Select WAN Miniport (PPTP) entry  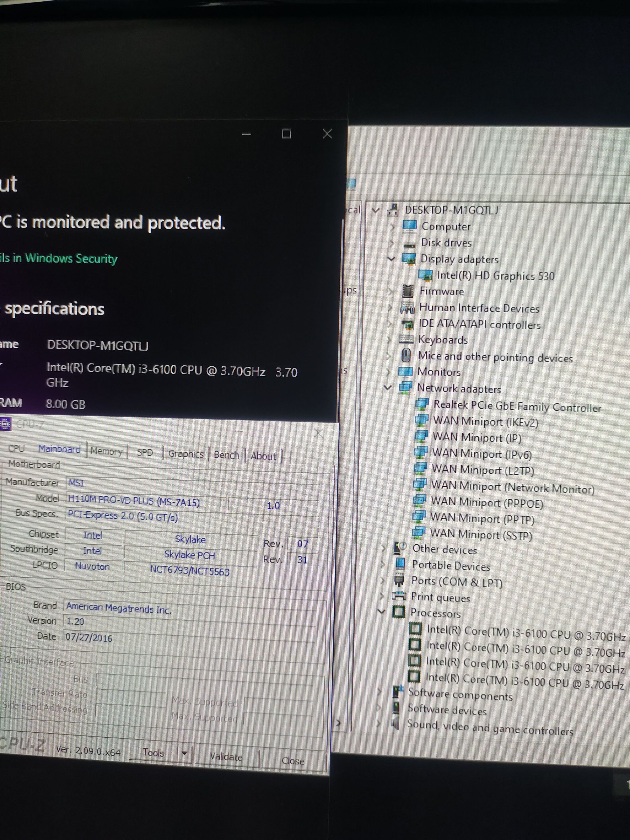(x=482, y=518)
